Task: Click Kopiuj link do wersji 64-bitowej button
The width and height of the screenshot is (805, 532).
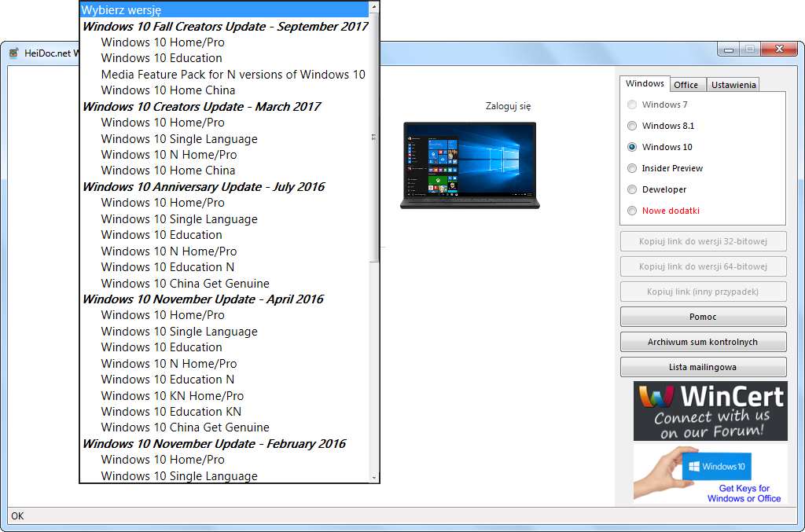Action: [x=703, y=266]
